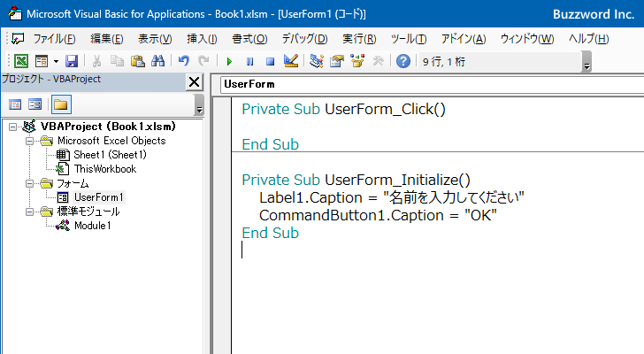Image resolution: width=644 pixels, height=354 pixels.
Task: Click the Break pause icon
Action: click(249, 62)
